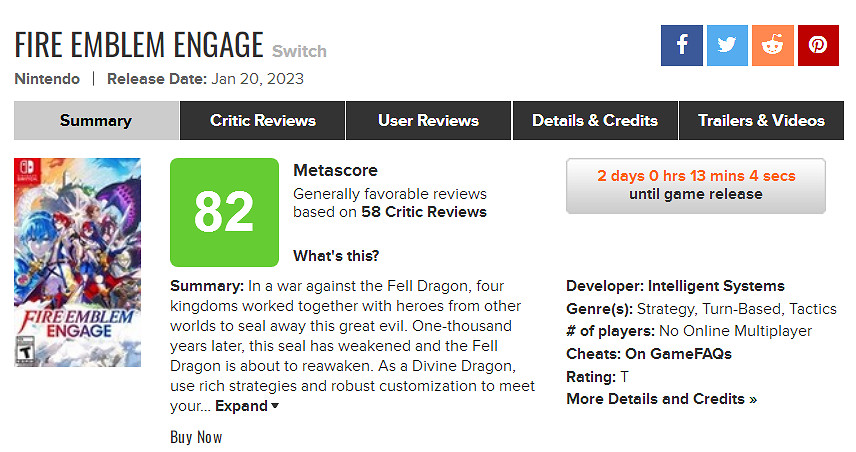Share page on Facebook icon

(682, 46)
